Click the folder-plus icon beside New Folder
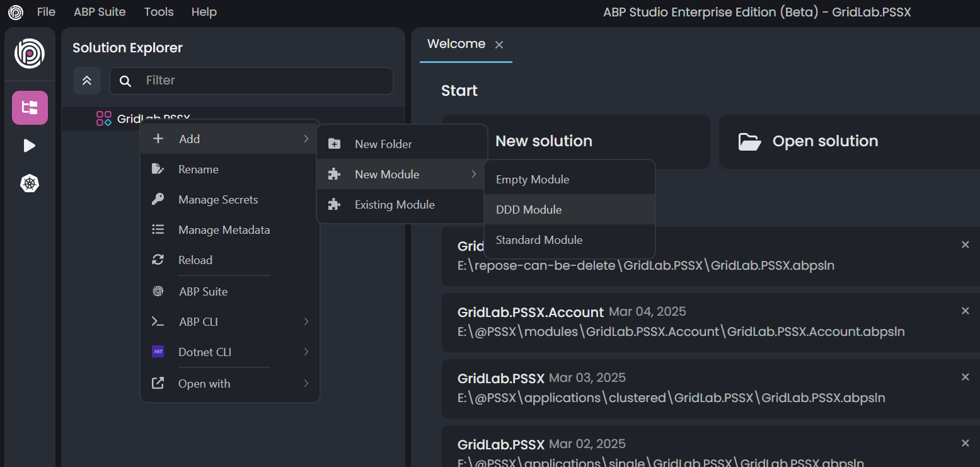The height and width of the screenshot is (467, 980). pyautogui.click(x=335, y=144)
